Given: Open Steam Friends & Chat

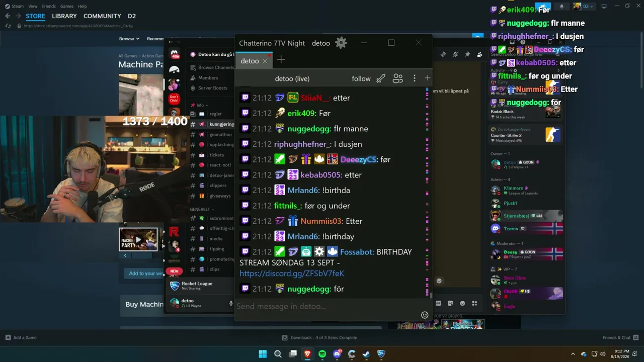Looking at the screenshot, I should tap(621, 337).
